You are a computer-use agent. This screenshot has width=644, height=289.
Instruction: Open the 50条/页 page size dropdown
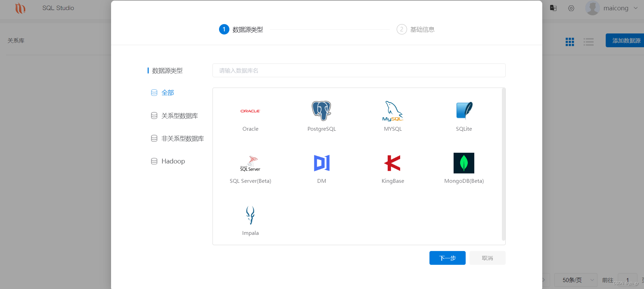[x=576, y=280]
